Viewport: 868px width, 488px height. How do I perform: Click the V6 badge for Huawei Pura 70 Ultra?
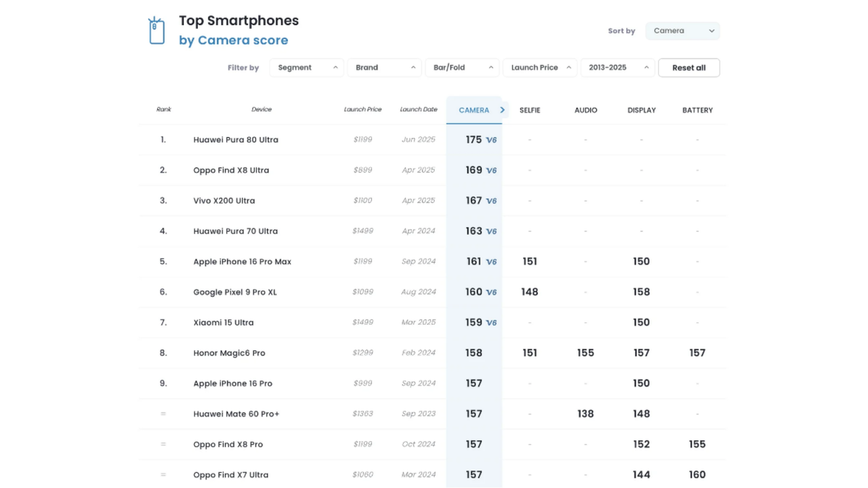492,231
